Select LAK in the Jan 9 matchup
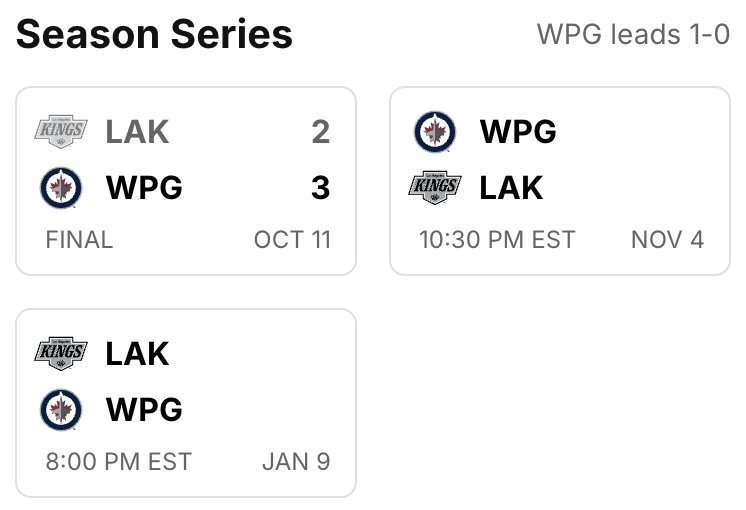This screenshot has height=510, width=746. 137,353
